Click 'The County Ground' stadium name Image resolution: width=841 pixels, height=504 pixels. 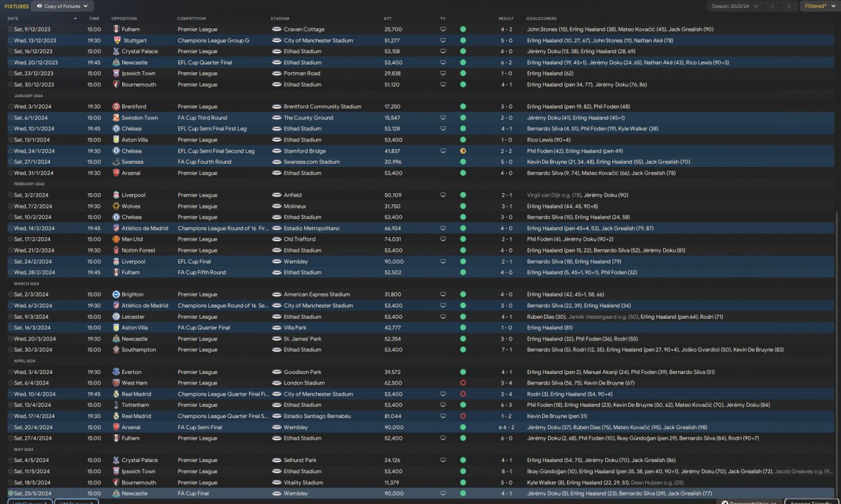(x=308, y=118)
